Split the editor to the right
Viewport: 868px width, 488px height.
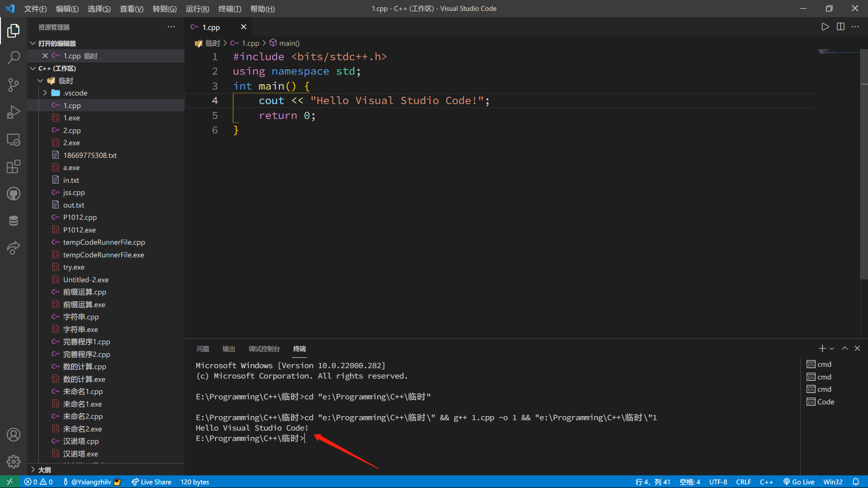(x=840, y=27)
